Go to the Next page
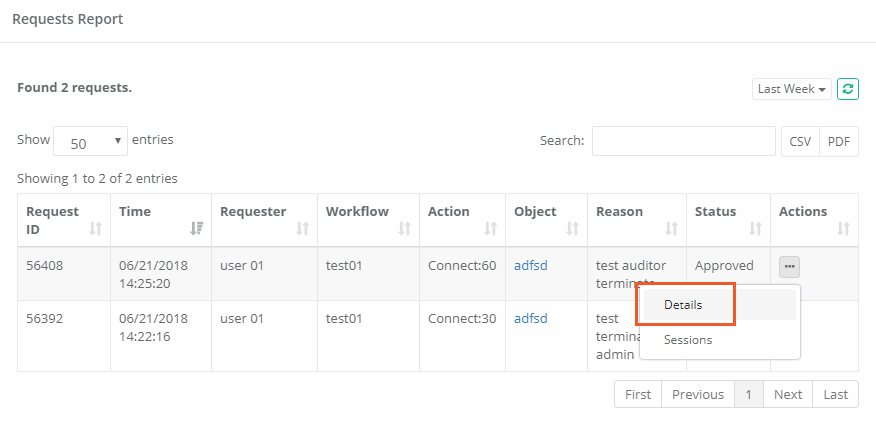876x425 pixels. pyautogui.click(x=788, y=394)
